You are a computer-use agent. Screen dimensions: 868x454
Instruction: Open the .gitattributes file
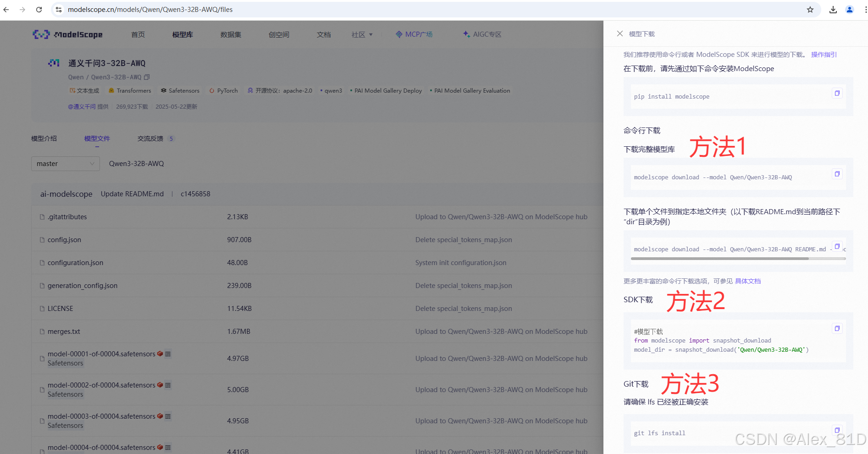[67, 217]
